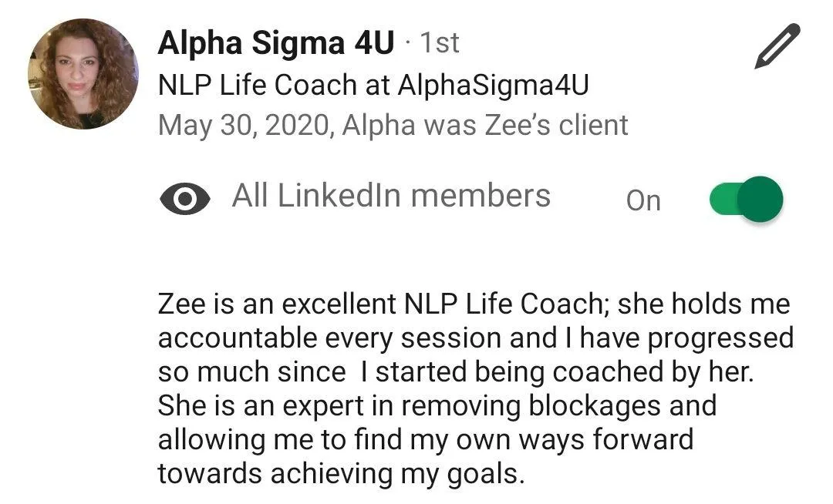Select the NLP Life Coach at AlphaSigma4U headline
The width and height of the screenshot is (833, 504).
pyautogui.click(x=373, y=85)
